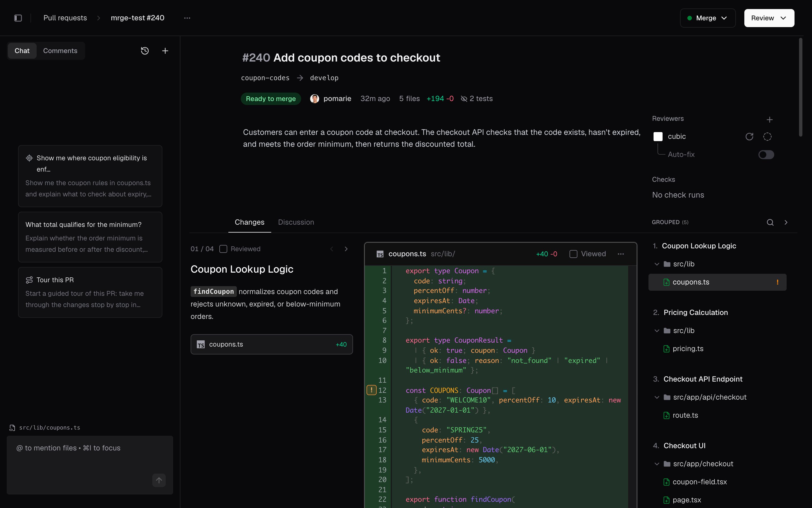
Task: Toggle the left sidebar panel icon
Action: tap(18, 18)
